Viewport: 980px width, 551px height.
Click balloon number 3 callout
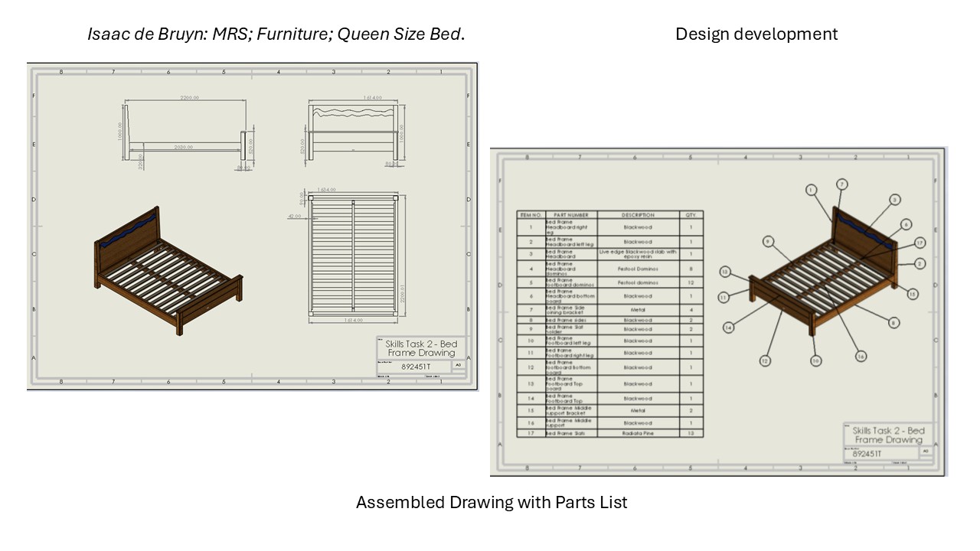[x=894, y=200]
